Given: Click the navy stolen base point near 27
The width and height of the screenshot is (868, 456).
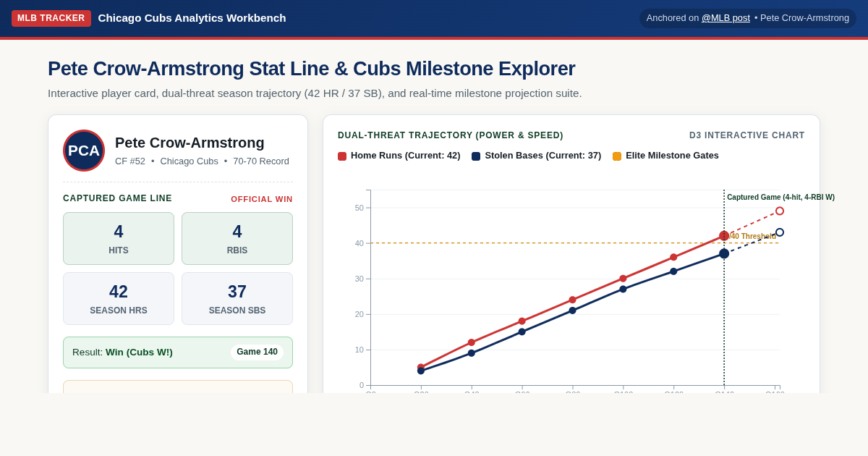Looking at the screenshot, I should [623, 289].
